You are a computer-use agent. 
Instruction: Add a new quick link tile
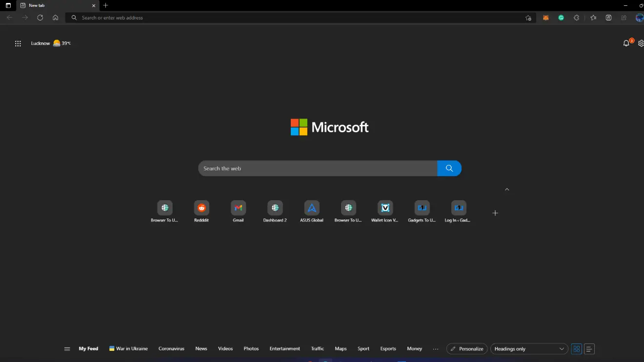click(x=495, y=213)
